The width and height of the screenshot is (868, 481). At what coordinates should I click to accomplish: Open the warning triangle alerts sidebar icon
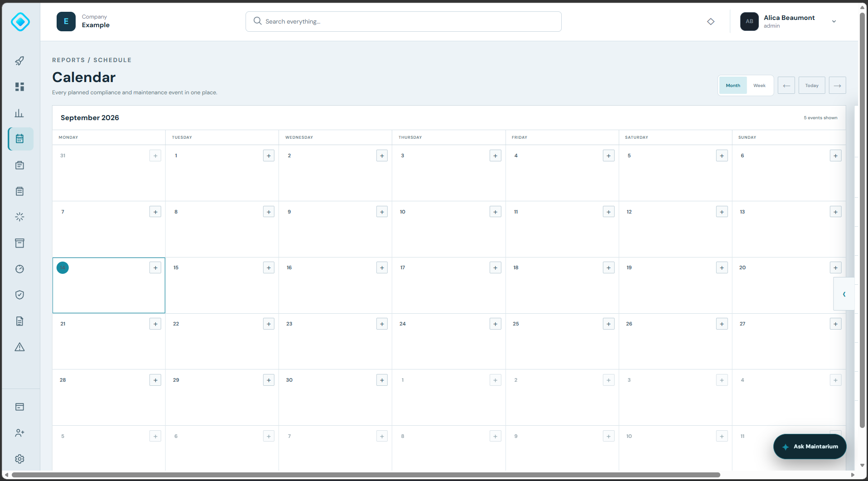(19, 347)
